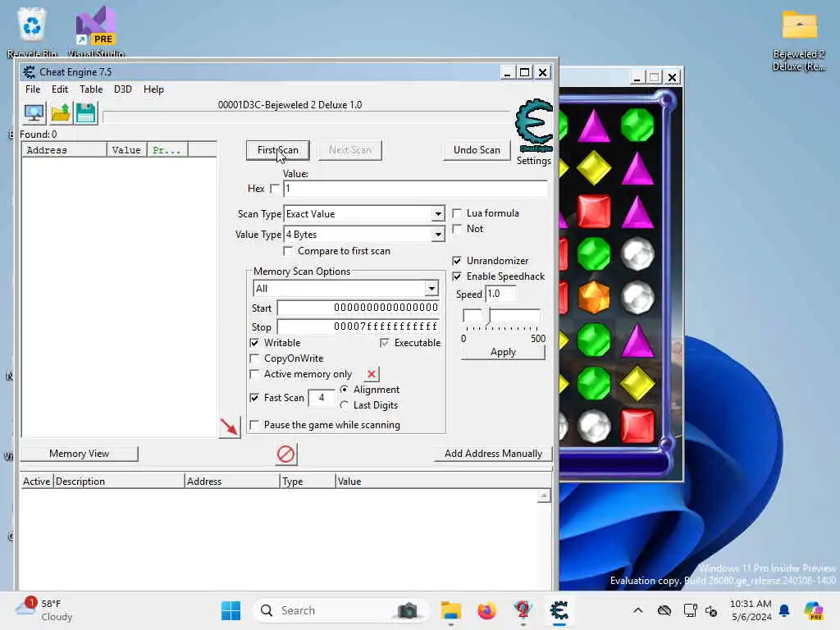Screen dimensions: 840x630
Task: Open the File menu
Action: 33,89
